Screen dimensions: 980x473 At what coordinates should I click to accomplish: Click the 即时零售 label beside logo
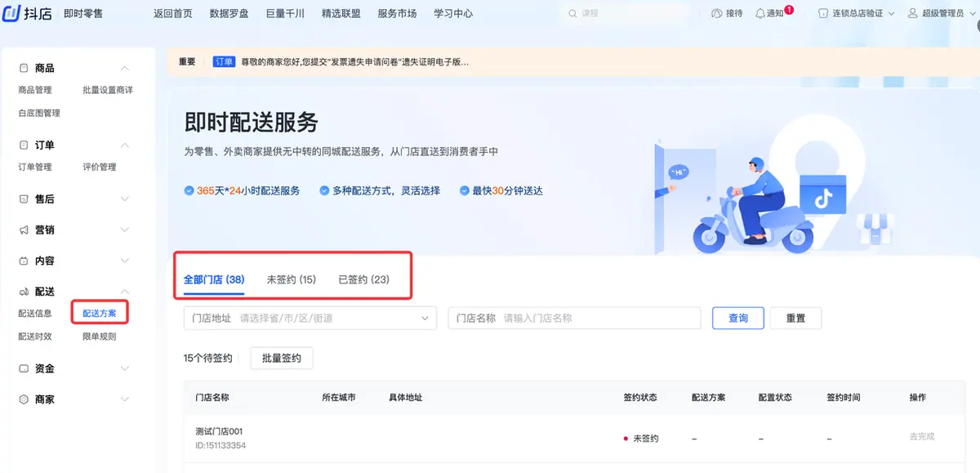[83, 14]
